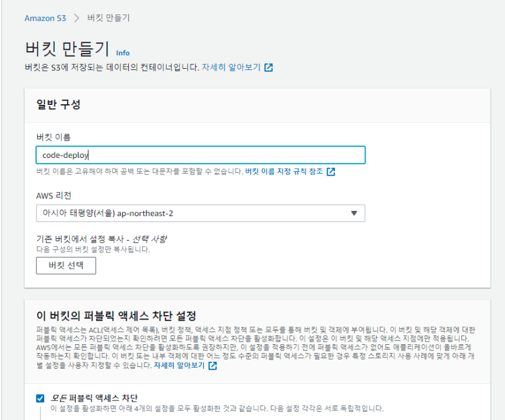Click the 기존 버킷에서 설정 복사 label
This screenshot has height=420, width=505.
coord(101,239)
